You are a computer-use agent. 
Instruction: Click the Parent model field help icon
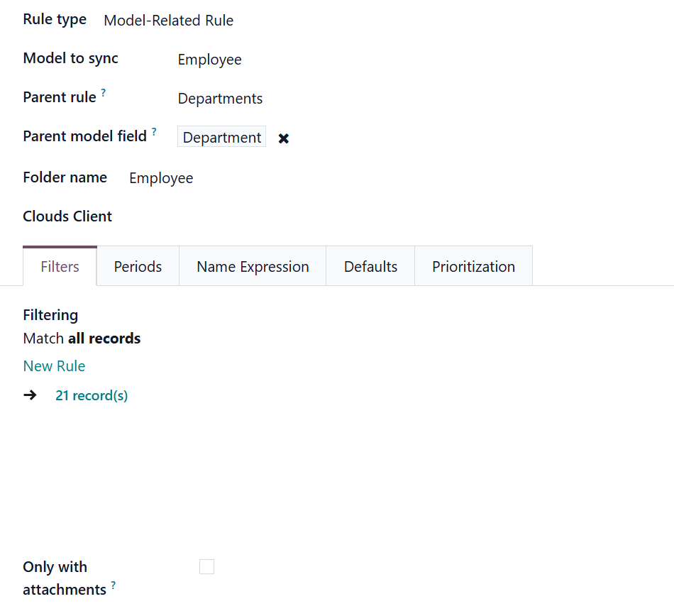(x=154, y=132)
